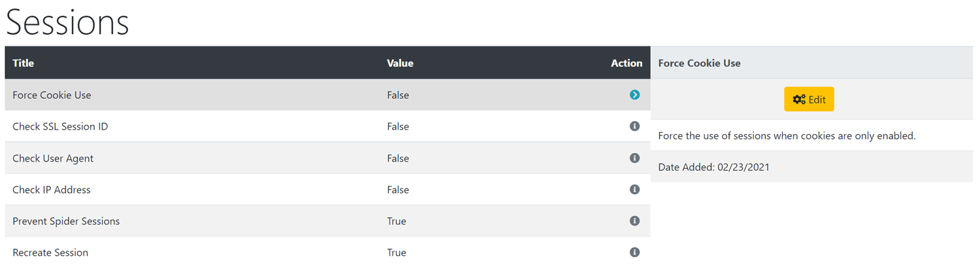The height and width of the screenshot is (280, 980).
Task: Show info for Check IP Address
Action: [x=634, y=189]
